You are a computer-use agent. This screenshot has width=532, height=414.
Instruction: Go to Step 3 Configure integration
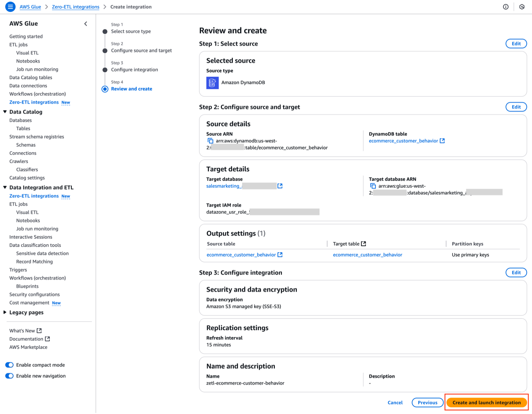[x=134, y=70]
